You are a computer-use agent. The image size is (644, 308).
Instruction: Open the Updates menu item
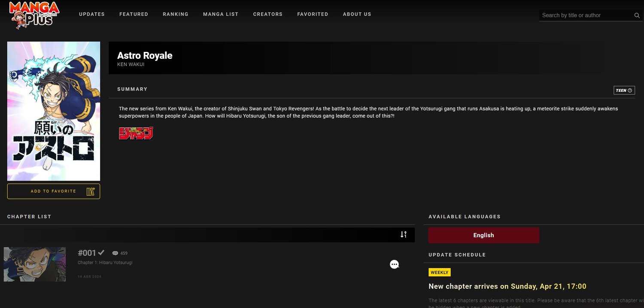click(92, 14)
